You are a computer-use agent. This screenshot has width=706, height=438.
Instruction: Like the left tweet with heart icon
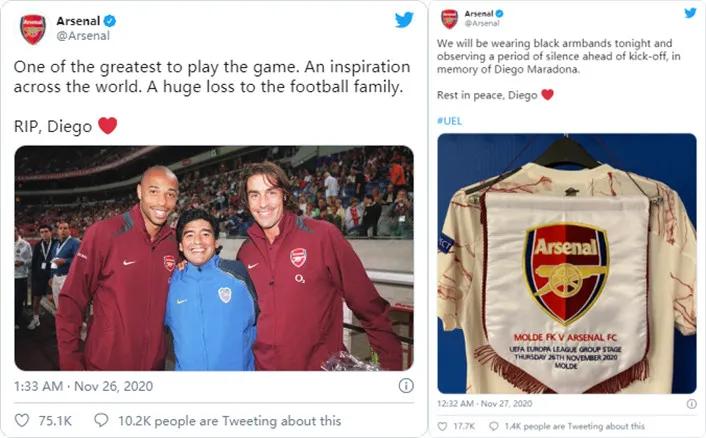[22, 421]
